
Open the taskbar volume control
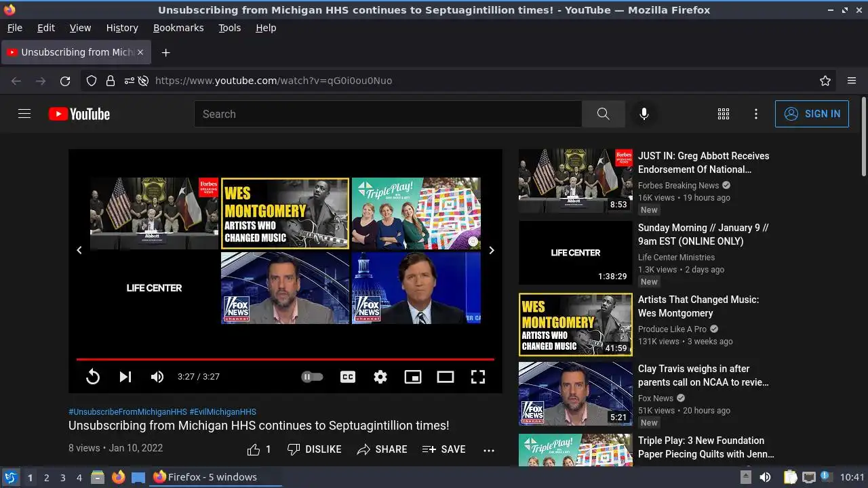pos(765,477)
